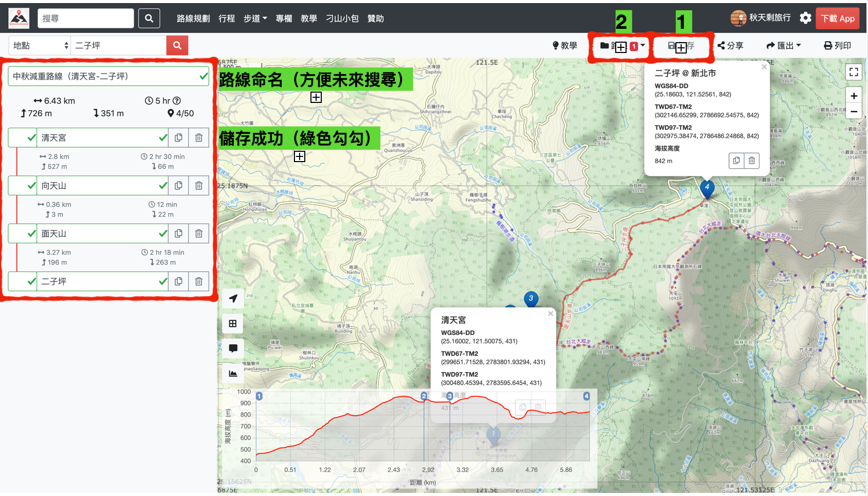Screen dimensions: 868x496
Task: Click the red location search button
Action: [x=177, y=45]
